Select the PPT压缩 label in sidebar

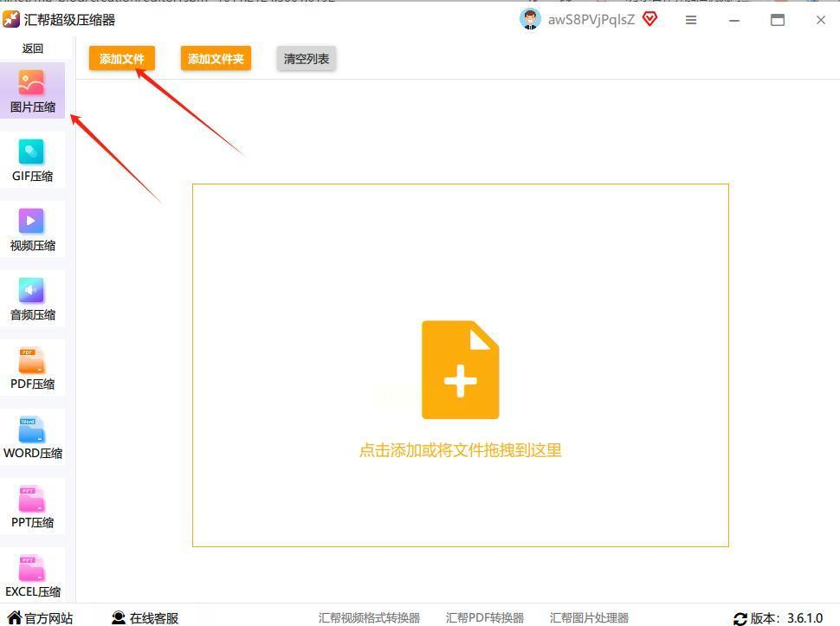[33, 522]
